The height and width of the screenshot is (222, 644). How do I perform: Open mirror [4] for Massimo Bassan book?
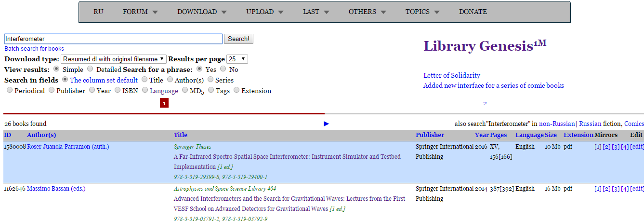[625, 189]
